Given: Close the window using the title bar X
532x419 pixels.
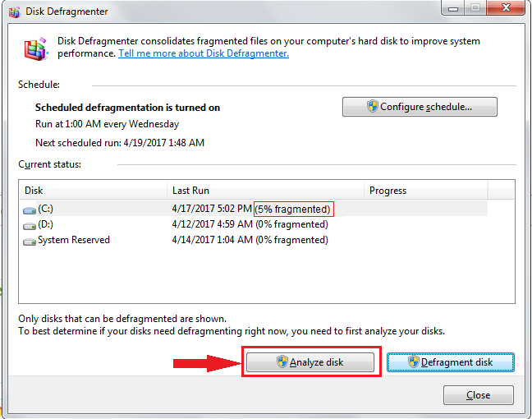Looking at the screenshot, I should point(506,9).
